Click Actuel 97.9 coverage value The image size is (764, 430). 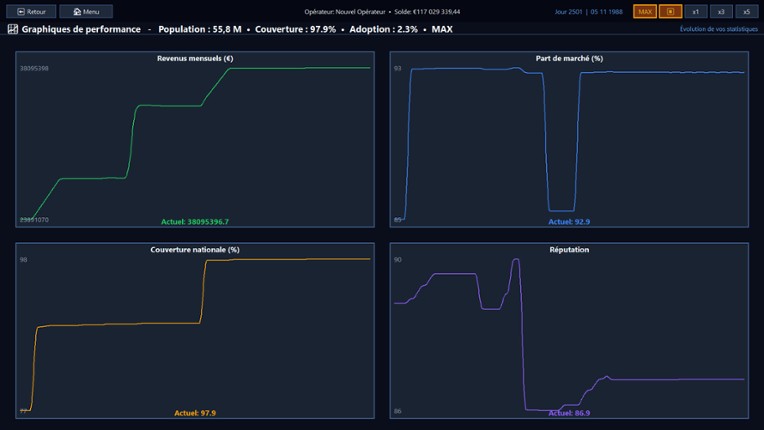[195, 412]
